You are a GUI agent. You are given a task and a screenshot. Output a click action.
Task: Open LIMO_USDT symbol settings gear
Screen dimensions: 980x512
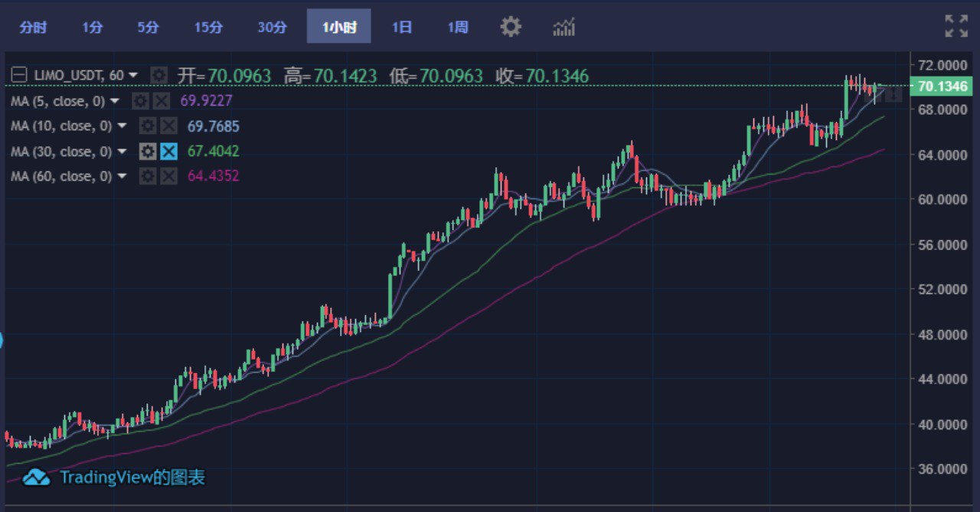[x=158, y=75]
